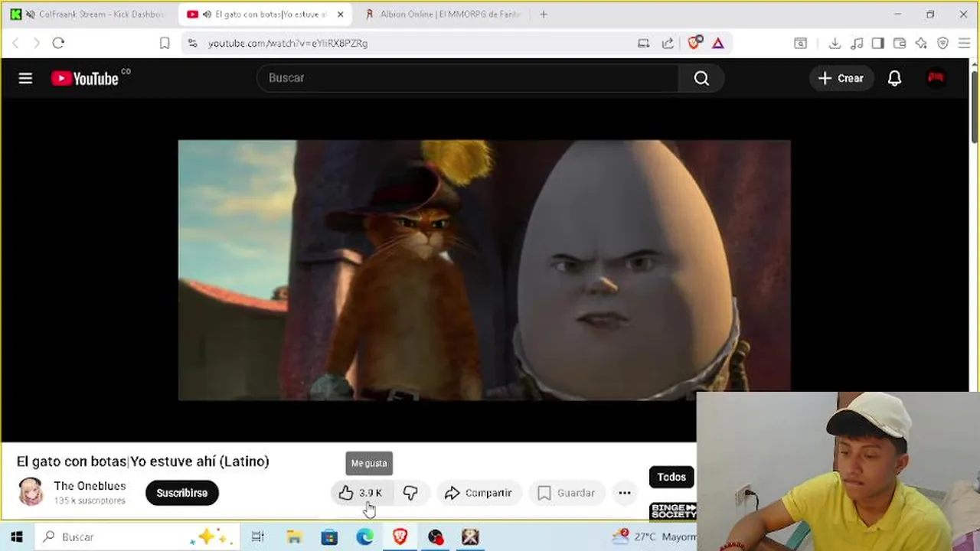Open the cast/install screen icon in address bar
Image resolution: width=980 pixels, height=551 pixels.
pos(643,44)
